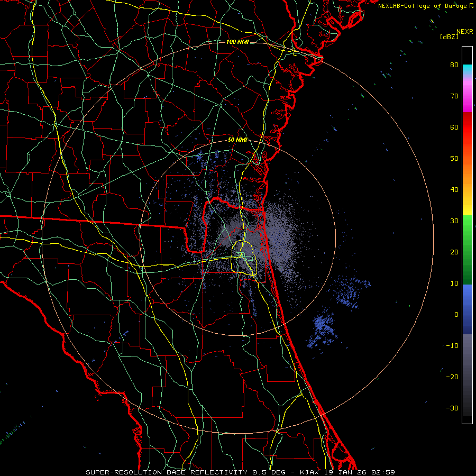Click the 0 dBZ scale value
The image size is (476, 476).
pos(456,315)
